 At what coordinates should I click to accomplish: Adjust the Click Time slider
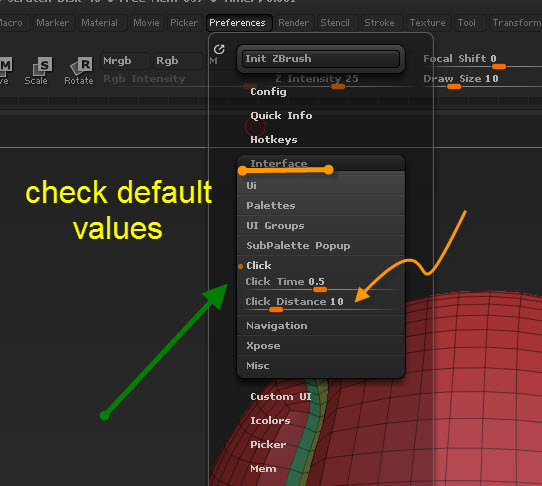[x=320, y=284]
